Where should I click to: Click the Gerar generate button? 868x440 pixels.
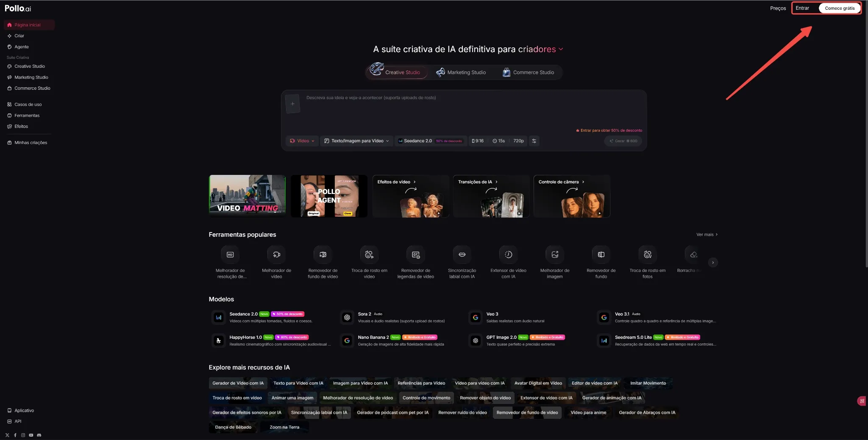point(623,141)
